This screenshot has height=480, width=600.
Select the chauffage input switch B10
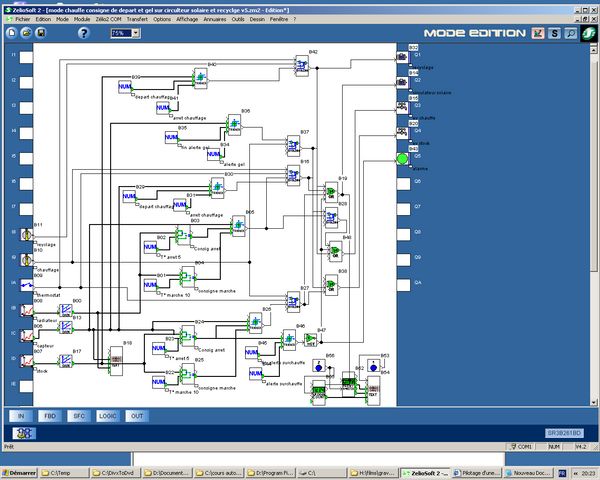[27, 259]
